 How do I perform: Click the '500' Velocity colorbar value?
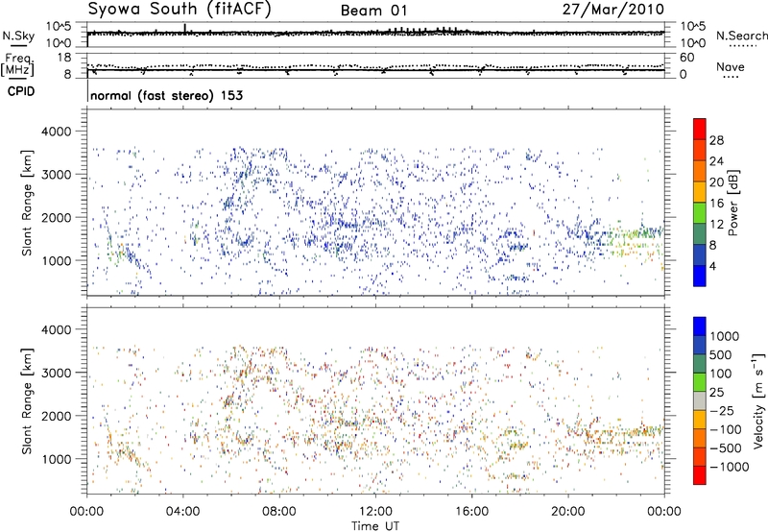point(721,355)
